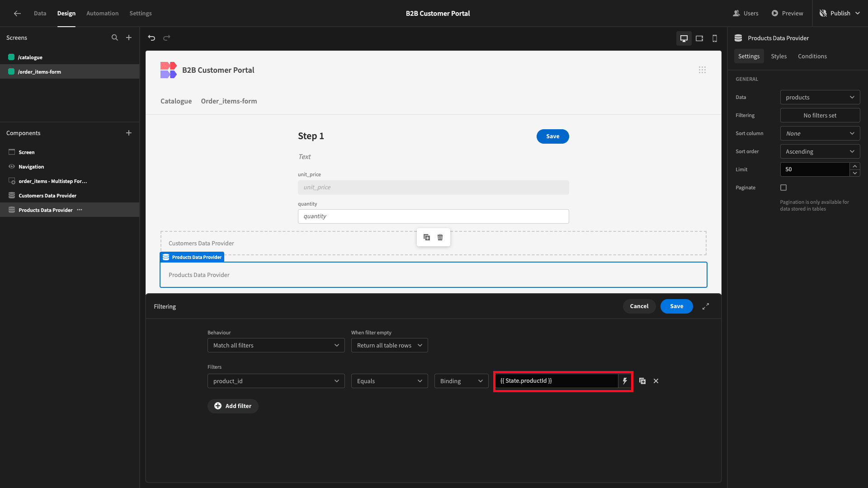Add a component with plus icon
Viewport: 868px width, 488px height.
click(129, 133)
